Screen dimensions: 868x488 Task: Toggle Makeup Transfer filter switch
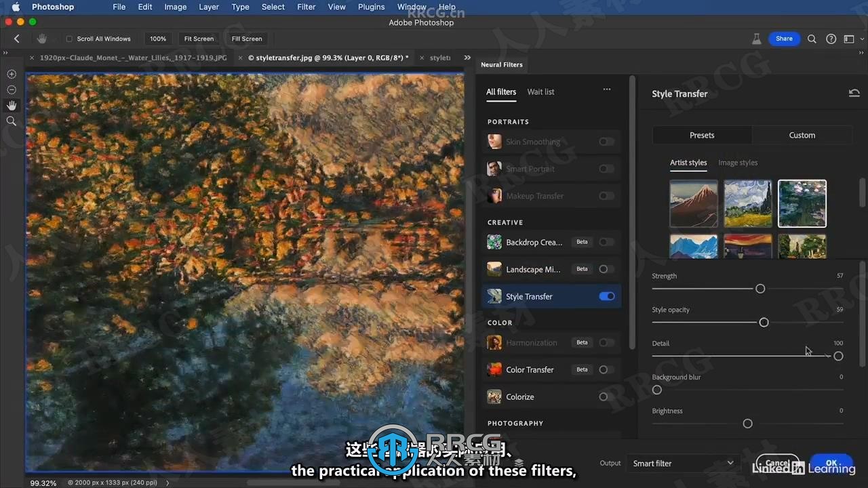pyautogui.click(x=606, y=196)
